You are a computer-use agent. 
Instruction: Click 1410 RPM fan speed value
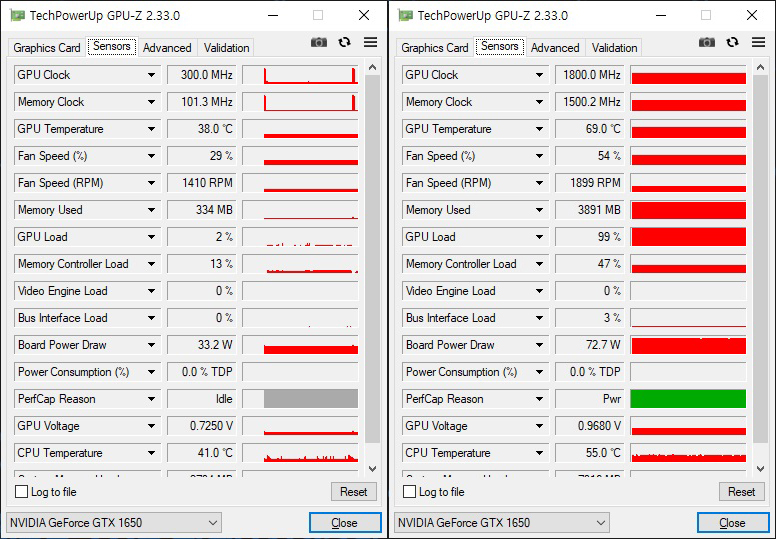point(202,183)
